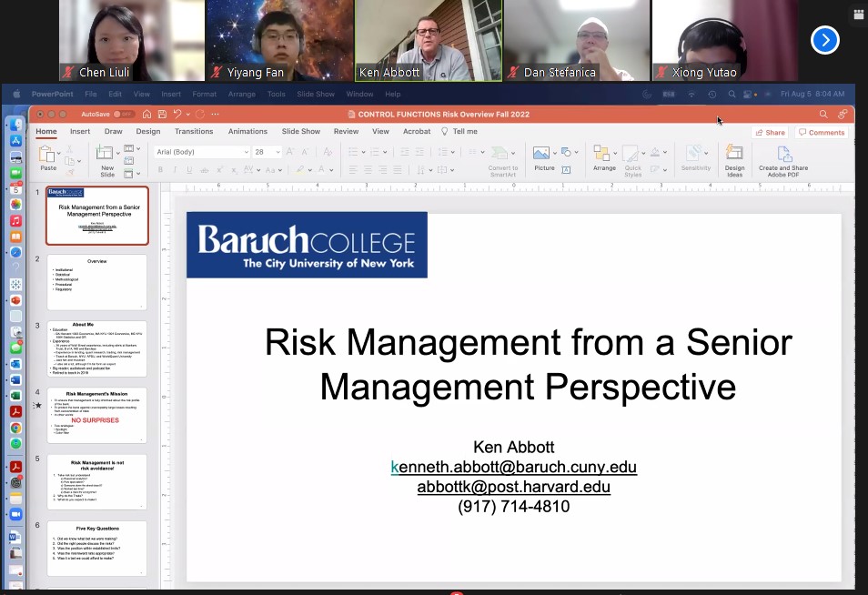The image size is (868, 595).
Task: Open Finder from the dock
Action: point(15,125)
